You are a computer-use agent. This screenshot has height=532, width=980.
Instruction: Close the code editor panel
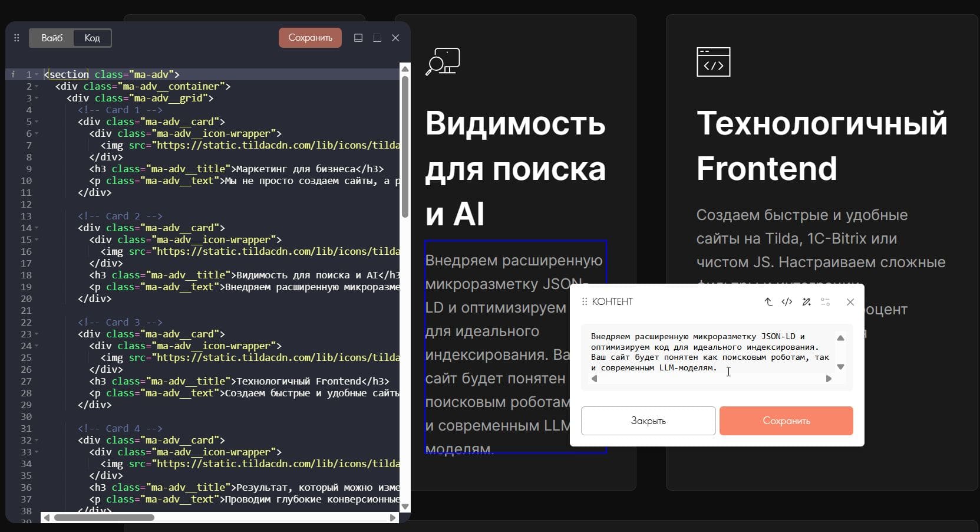pos(395,38)
